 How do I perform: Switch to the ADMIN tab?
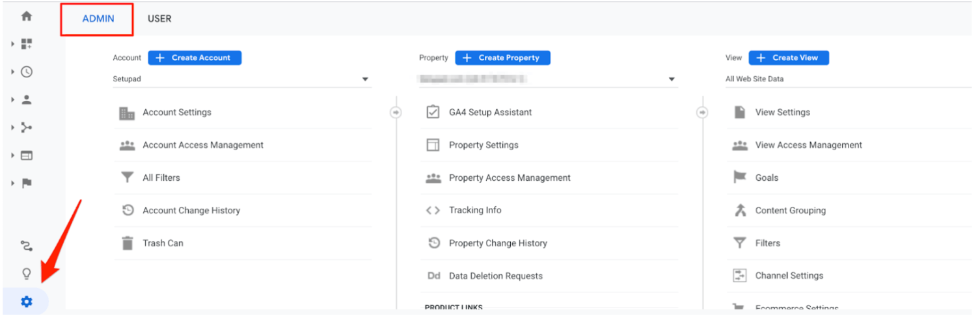pos(98,19)
